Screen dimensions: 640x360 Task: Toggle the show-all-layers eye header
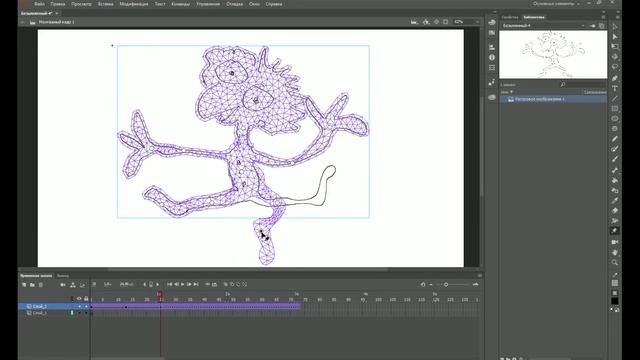(79, 299)
